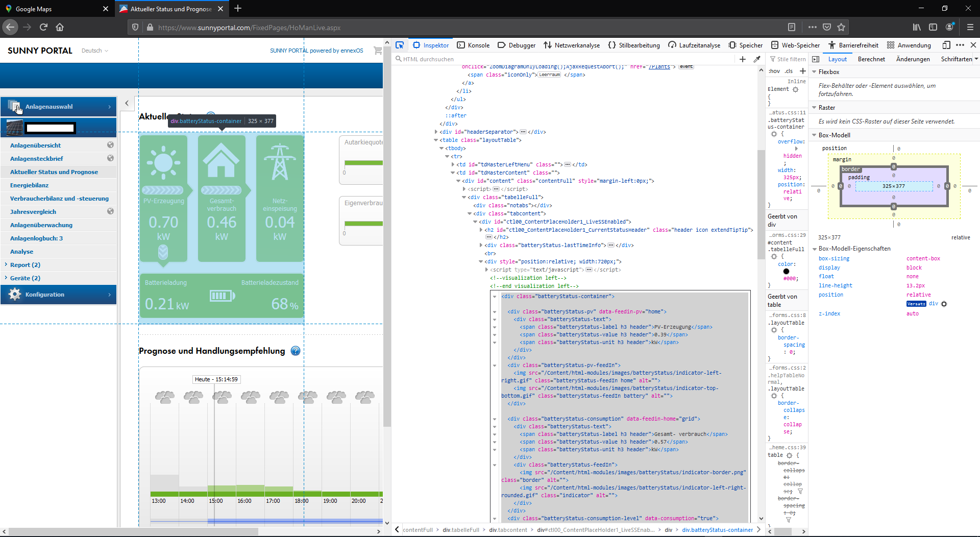Click the plus icon to create new node
Screen dimensions: 980x537
(743, 59)
